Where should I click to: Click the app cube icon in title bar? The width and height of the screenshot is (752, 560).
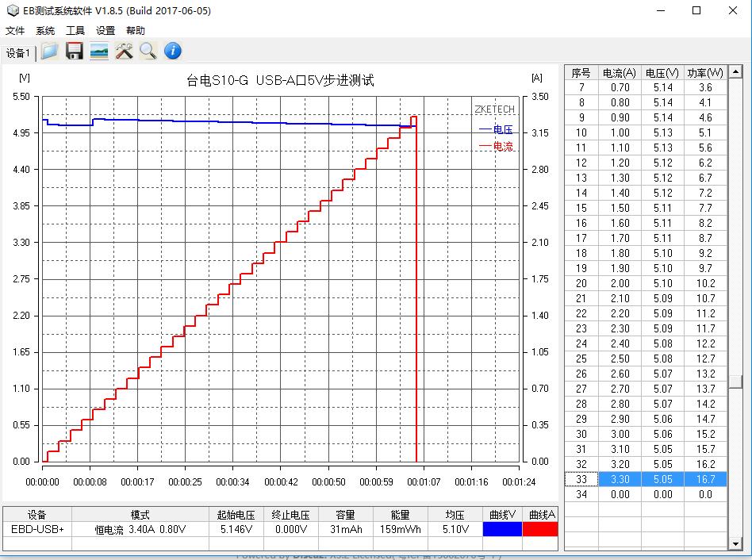(x=10, y=10)
